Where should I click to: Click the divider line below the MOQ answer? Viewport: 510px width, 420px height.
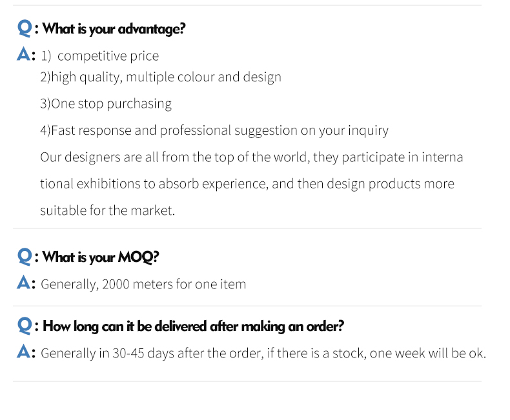coord(247,306)
